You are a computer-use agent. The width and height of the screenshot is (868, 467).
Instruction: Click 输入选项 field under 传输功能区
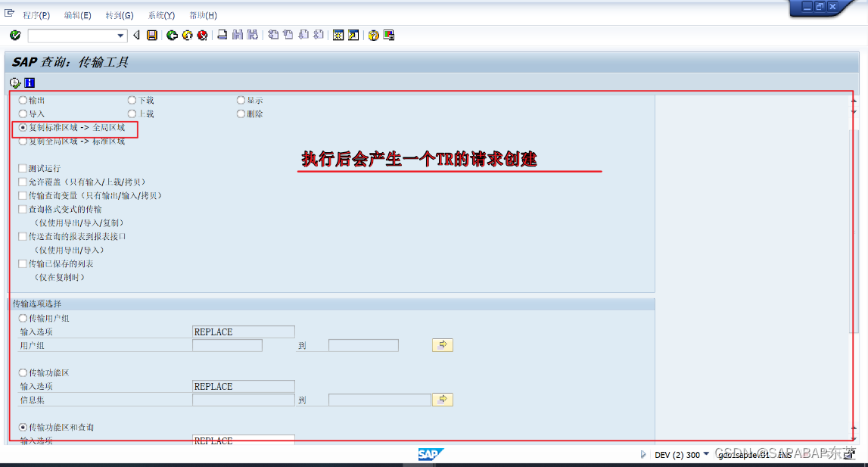[x=244, y=386]
